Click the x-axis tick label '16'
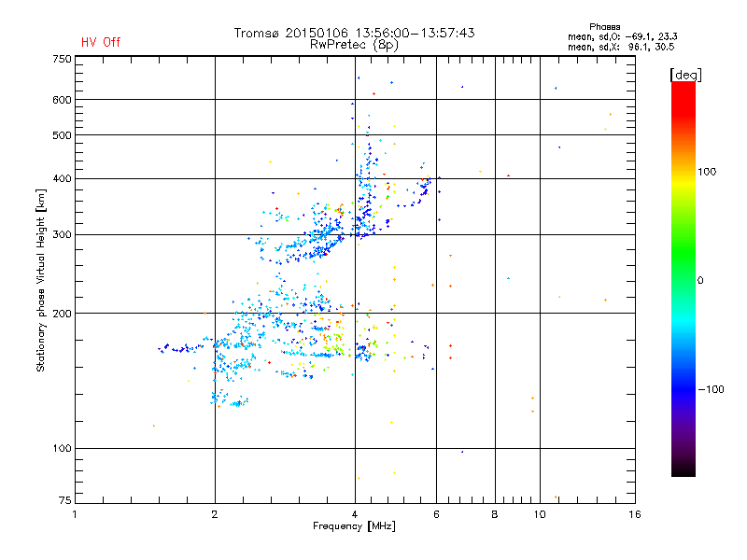 tap(635, 514)
